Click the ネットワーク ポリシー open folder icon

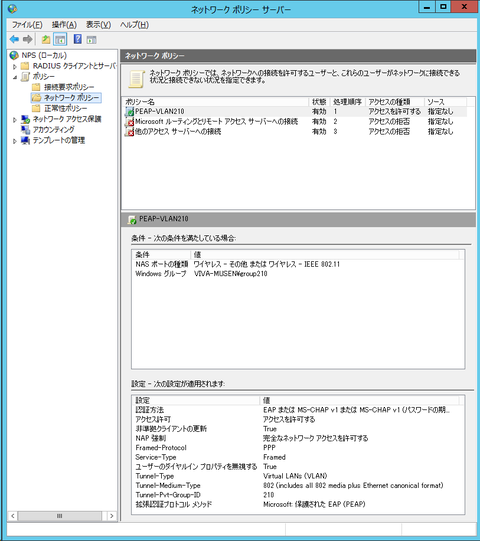[36, 98]
